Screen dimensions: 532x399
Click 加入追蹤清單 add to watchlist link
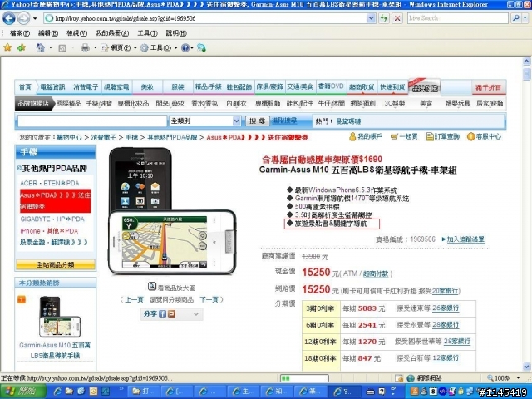click(465, 239)
